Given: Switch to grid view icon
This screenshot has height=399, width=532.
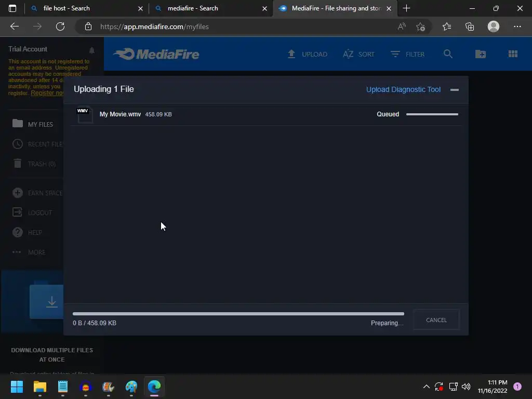Looking at the screenshot, I should coord(513,54).
